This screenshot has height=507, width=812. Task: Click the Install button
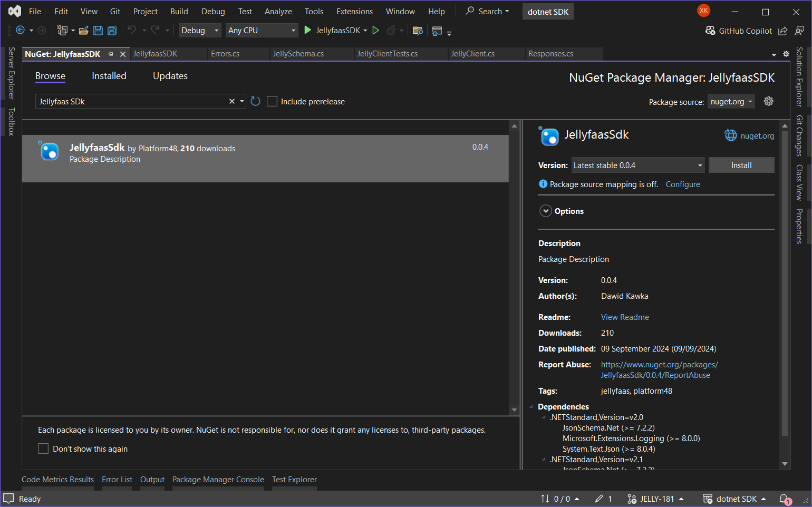pyautogui.click(x=741, y=165)
